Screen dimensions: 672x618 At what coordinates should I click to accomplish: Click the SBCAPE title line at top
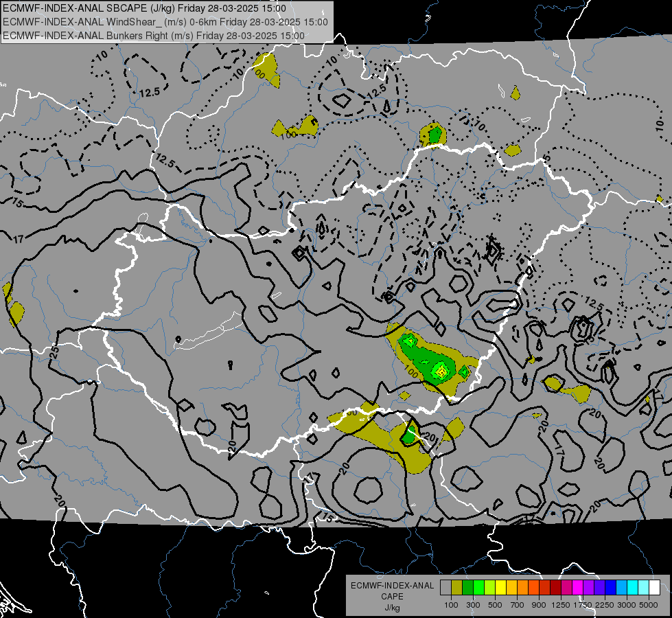pos(144,8)
